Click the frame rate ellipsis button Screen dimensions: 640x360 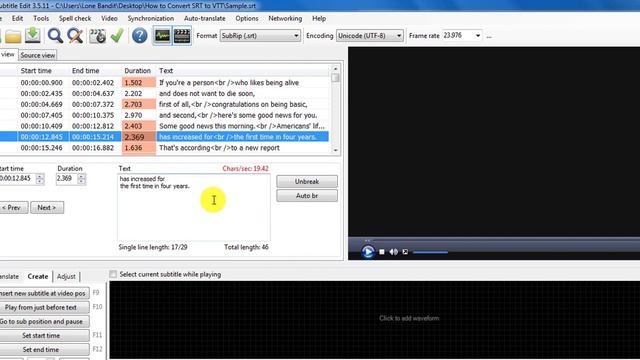489,36
